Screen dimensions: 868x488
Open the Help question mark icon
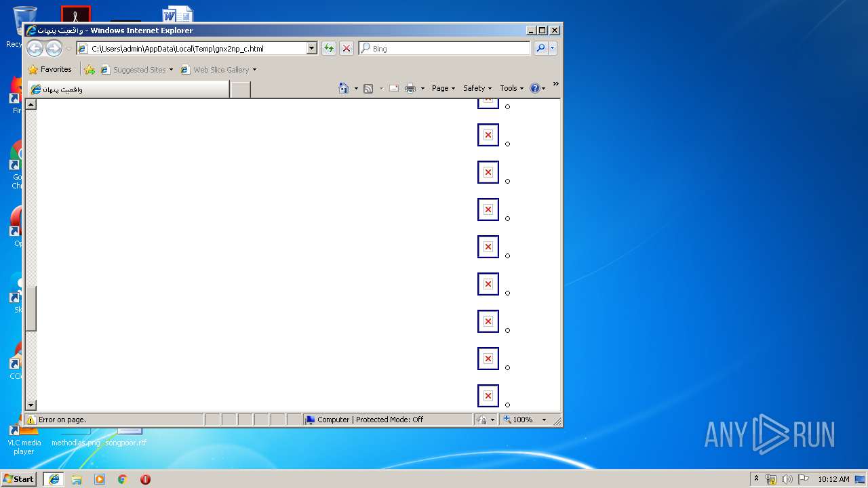pyautogui.click(x=534, y=88)
